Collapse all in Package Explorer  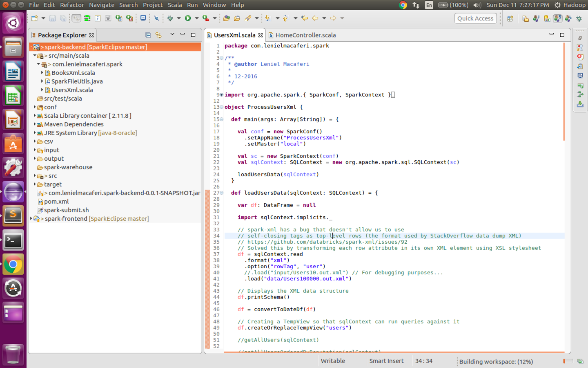point(148,35)
